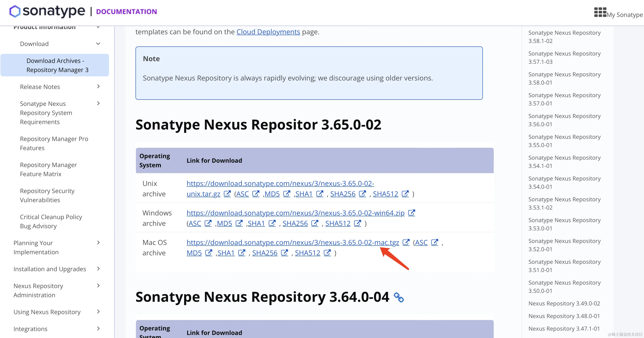Open the My Sonatype apps grid icon
The image size is (644, 338).
click(x=600, y=12)
